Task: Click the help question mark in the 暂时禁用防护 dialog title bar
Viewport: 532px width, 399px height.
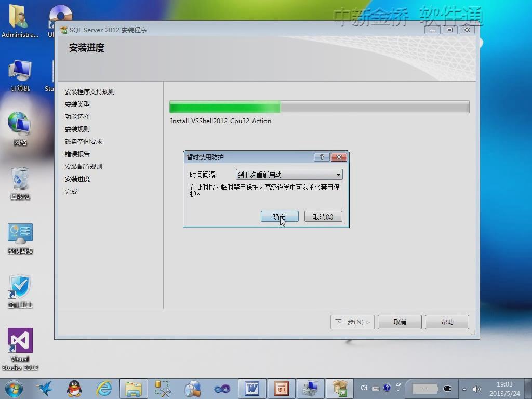Action: click(322, 157)
